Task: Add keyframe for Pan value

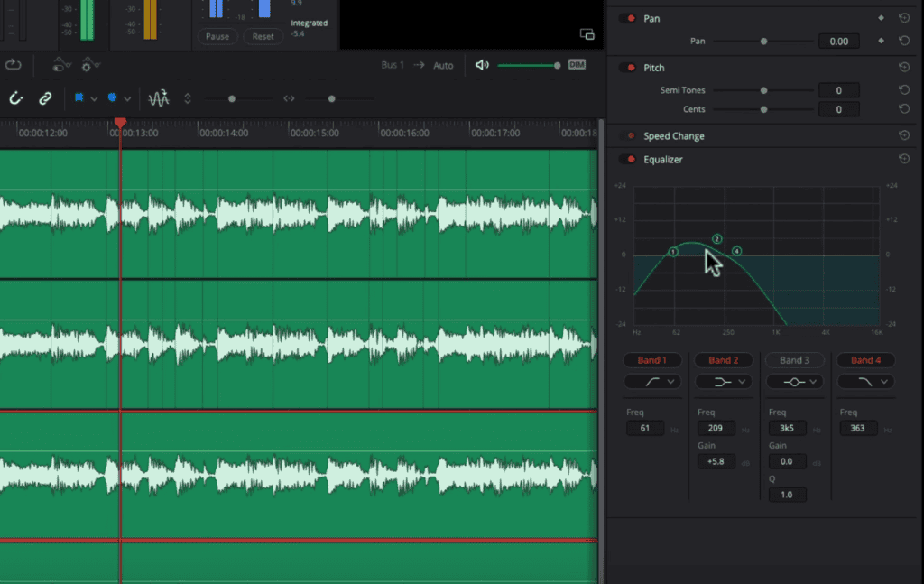Action: click(x=881, y=41)
